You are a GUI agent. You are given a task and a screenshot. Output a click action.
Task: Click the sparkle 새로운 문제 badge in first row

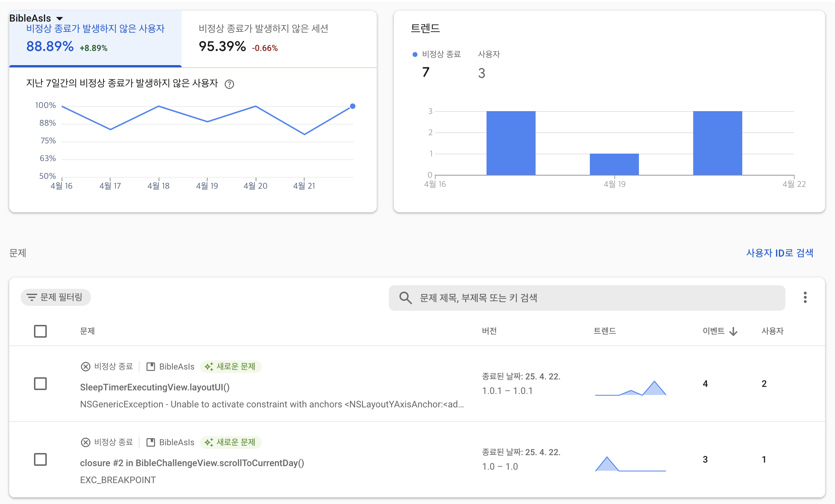(x=231, y=367)
